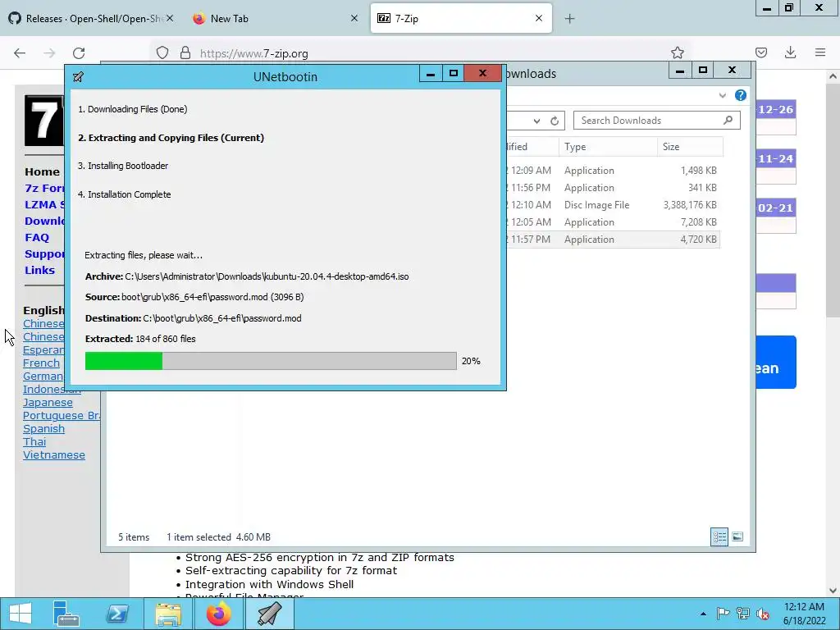Viewport: 840px width, 630px height.
Task: Close the Releases Open-Shell tab
Action: (170, 18)
